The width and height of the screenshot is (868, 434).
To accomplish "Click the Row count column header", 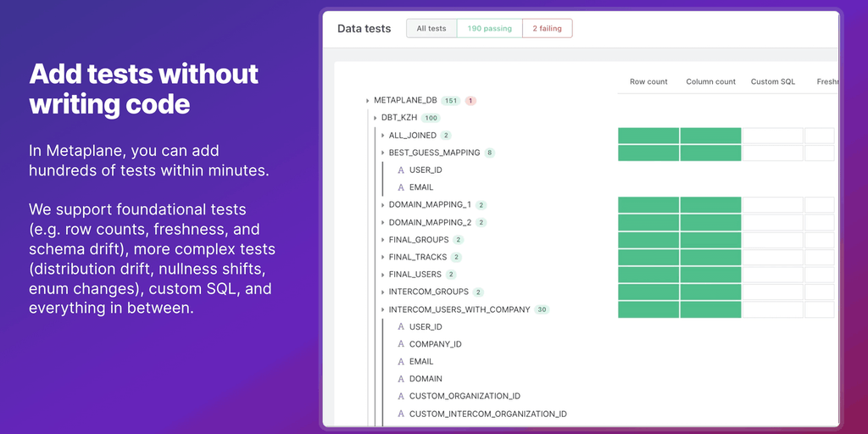I will click(648, 82).
